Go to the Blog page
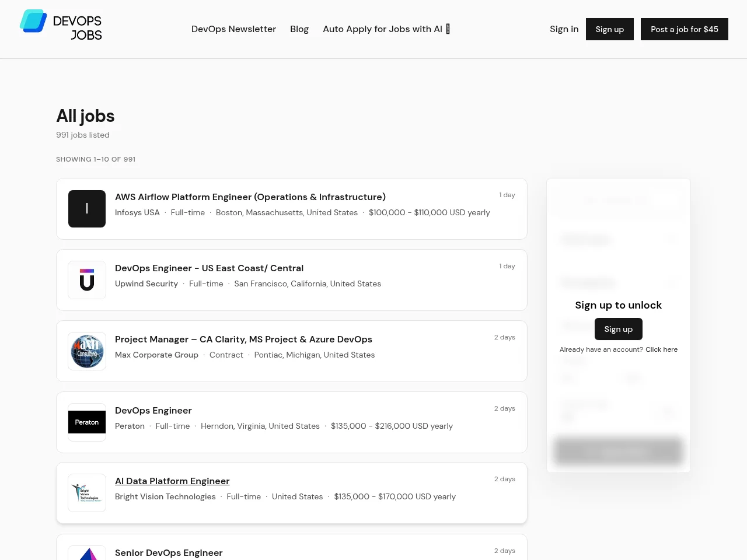 click(299, 29)
